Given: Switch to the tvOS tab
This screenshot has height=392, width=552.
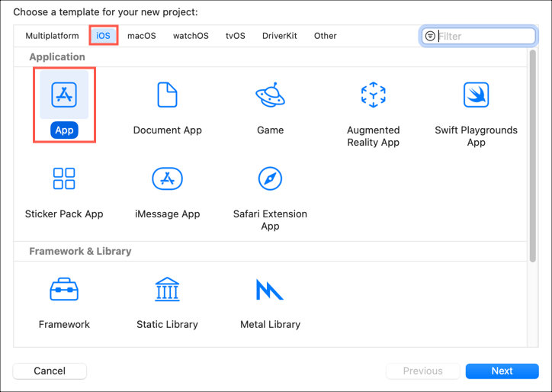Looking at the screenshot, I should [235, 36].
